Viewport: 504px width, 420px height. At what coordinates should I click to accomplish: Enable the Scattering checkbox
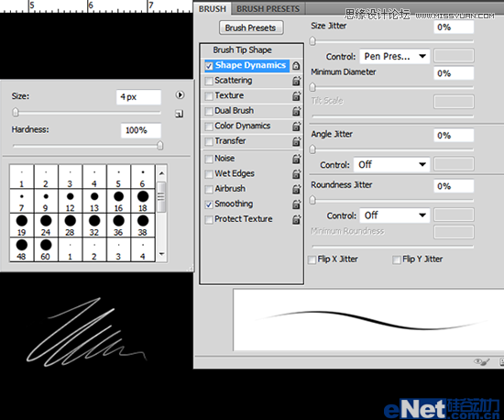209,81
